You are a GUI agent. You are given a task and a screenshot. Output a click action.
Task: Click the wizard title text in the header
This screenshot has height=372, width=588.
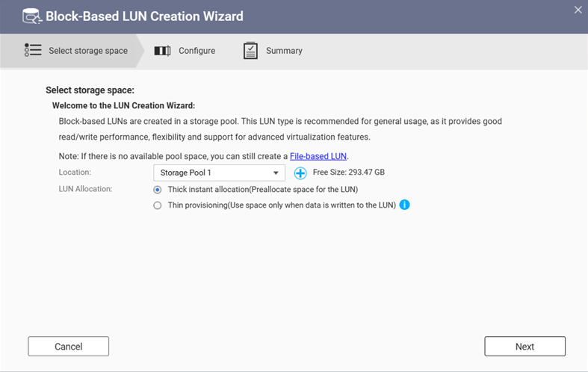[144, 16]
